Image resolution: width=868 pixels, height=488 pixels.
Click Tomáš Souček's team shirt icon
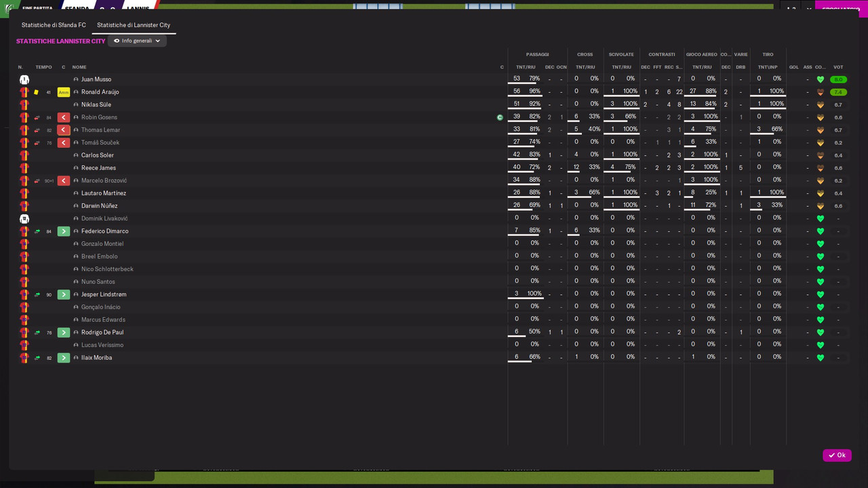[x=24, y=143]
